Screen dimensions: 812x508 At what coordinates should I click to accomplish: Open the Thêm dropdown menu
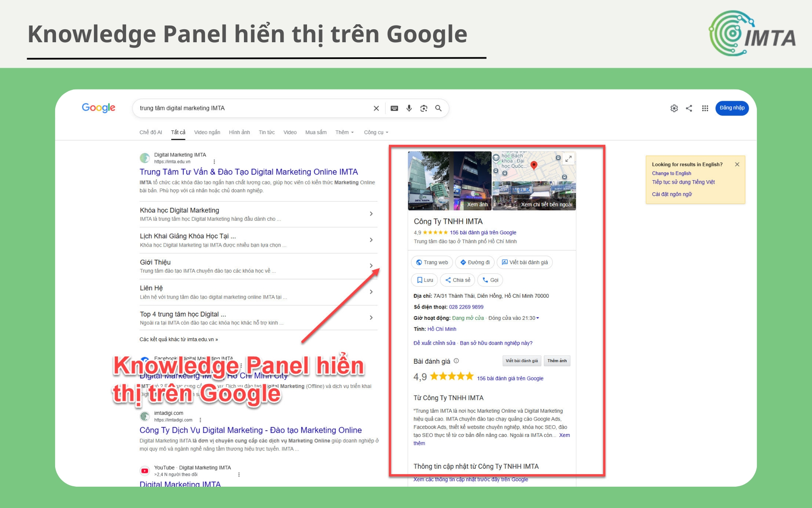pyautogui.click(x=345, y=133)
